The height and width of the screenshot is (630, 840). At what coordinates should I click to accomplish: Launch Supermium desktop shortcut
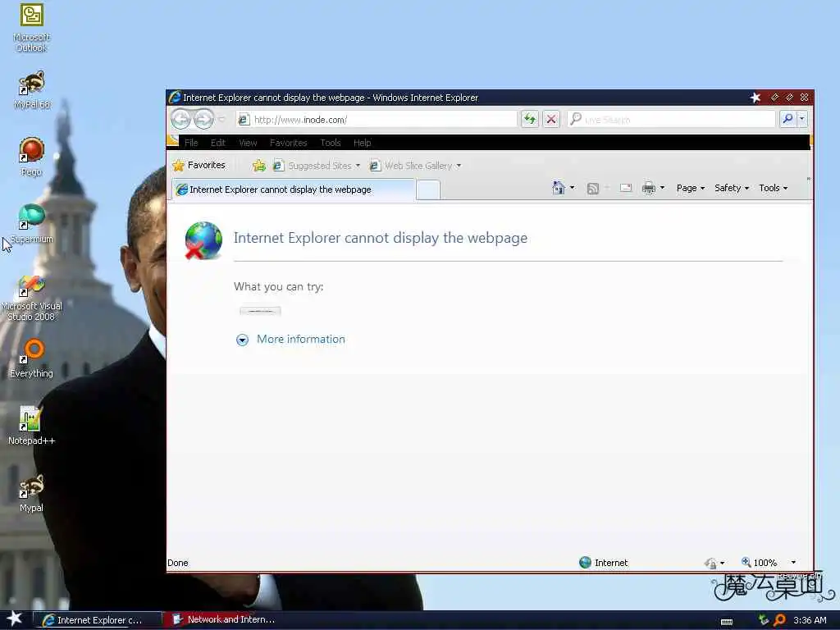[x=32, y=224]
